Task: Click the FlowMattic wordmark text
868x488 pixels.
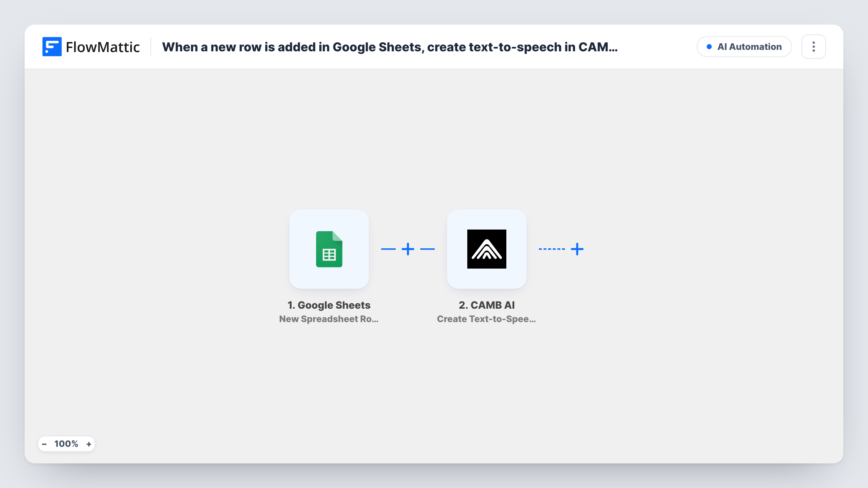Action: [x=103, y=47]
